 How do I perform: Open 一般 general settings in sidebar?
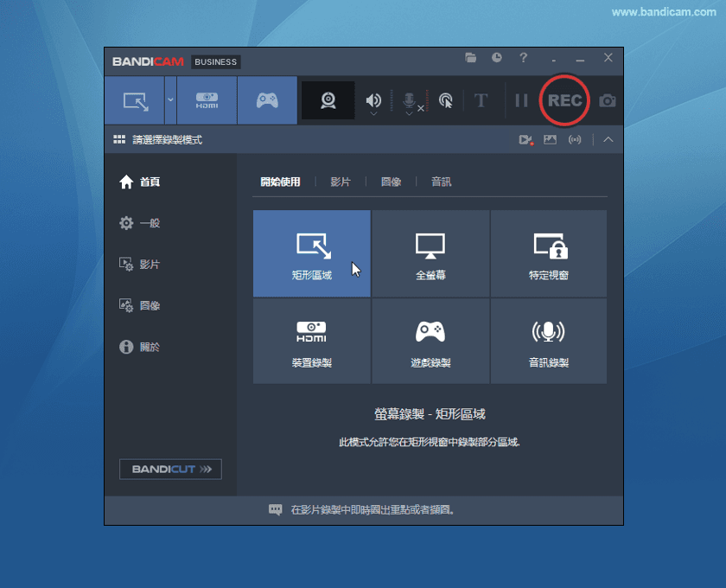coord(139,223)
